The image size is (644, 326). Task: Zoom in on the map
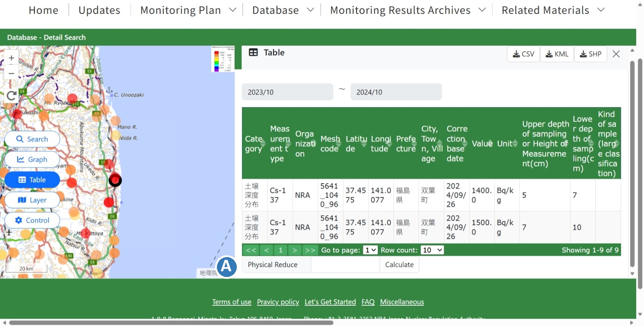tap(11, 58)
